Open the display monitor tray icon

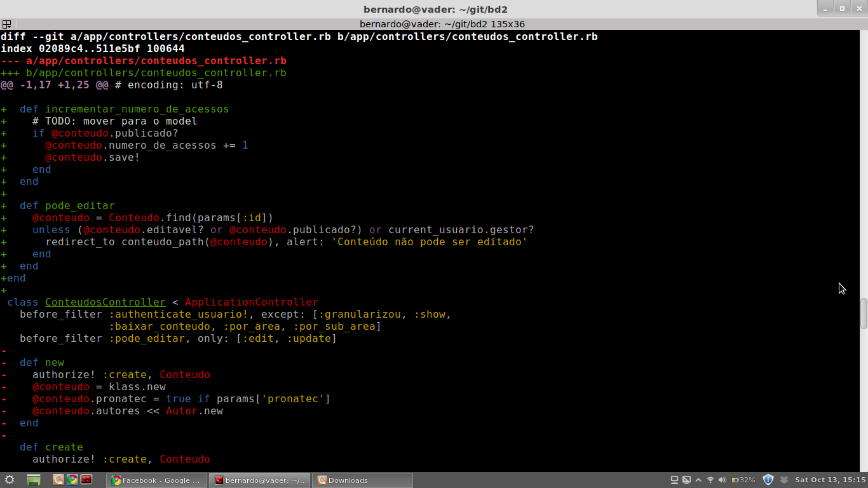[x=686, y=480]
